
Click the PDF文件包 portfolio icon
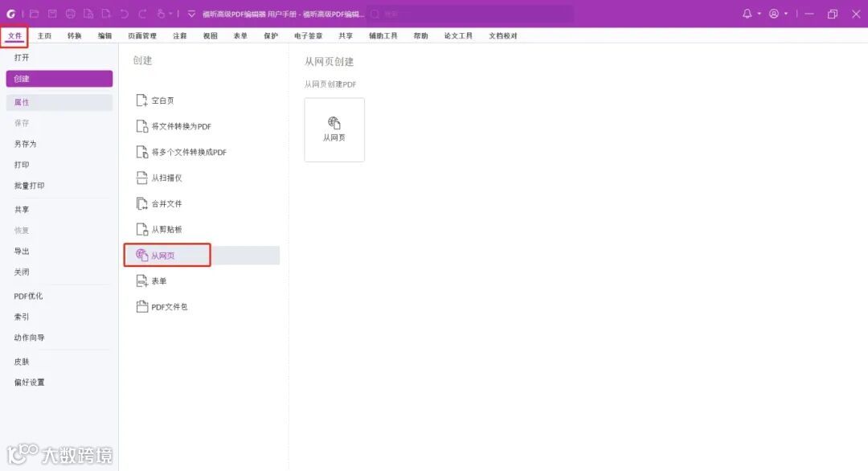141,306
